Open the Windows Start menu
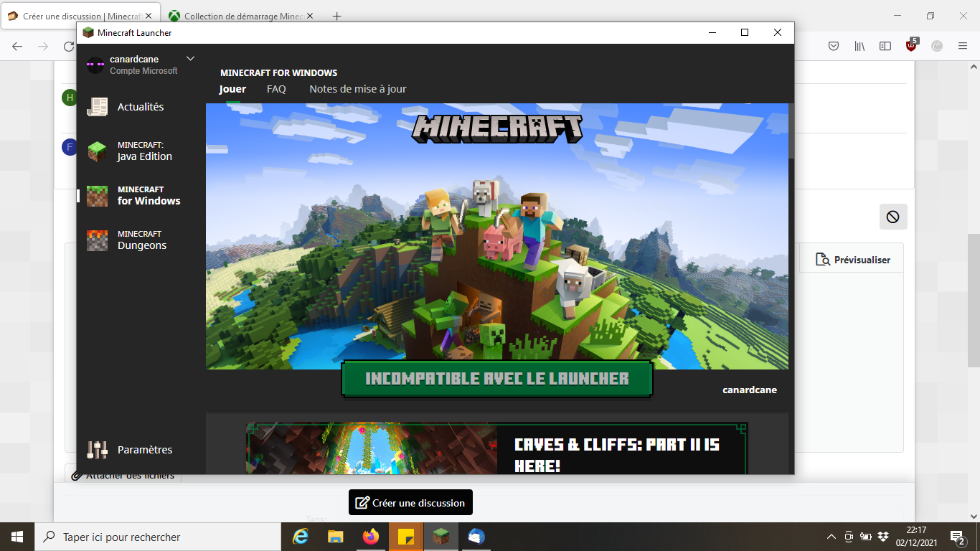Viewport: 980px width, 551px height. pyautogui.click(x=17, y=537)
